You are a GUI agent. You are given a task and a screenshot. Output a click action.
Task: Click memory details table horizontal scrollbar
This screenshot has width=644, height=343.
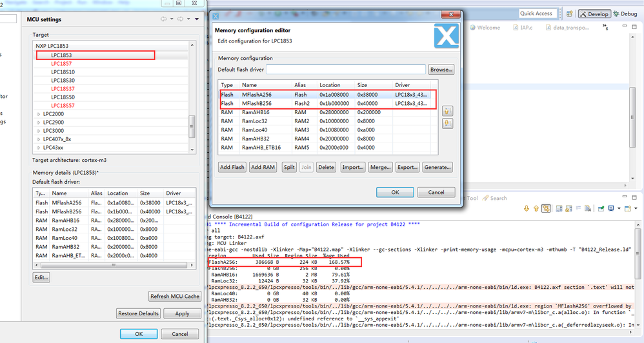click(114, 265)
